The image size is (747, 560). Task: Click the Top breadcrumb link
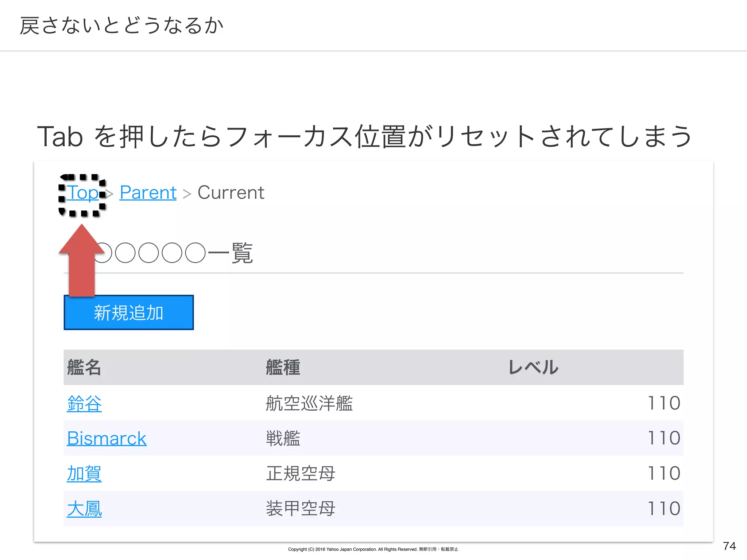click(83, 192)
